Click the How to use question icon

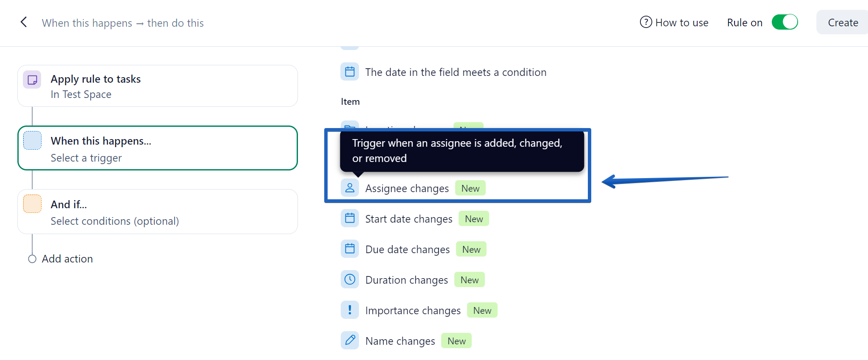click(x=645, y=22)
